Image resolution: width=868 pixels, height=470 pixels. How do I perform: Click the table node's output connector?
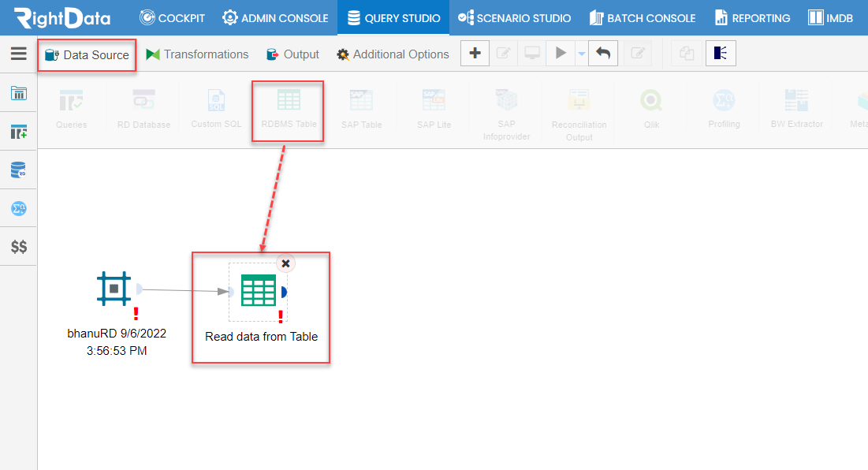tap(284, 292)
